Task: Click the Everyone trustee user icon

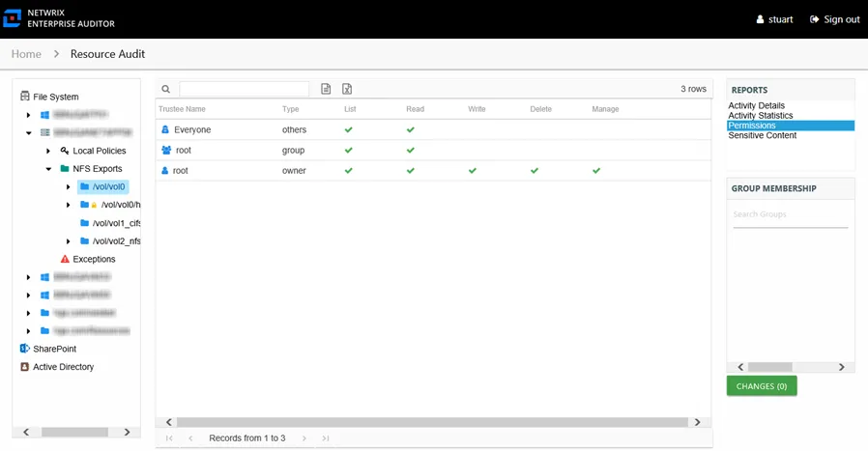Action: tap(165, 129)
